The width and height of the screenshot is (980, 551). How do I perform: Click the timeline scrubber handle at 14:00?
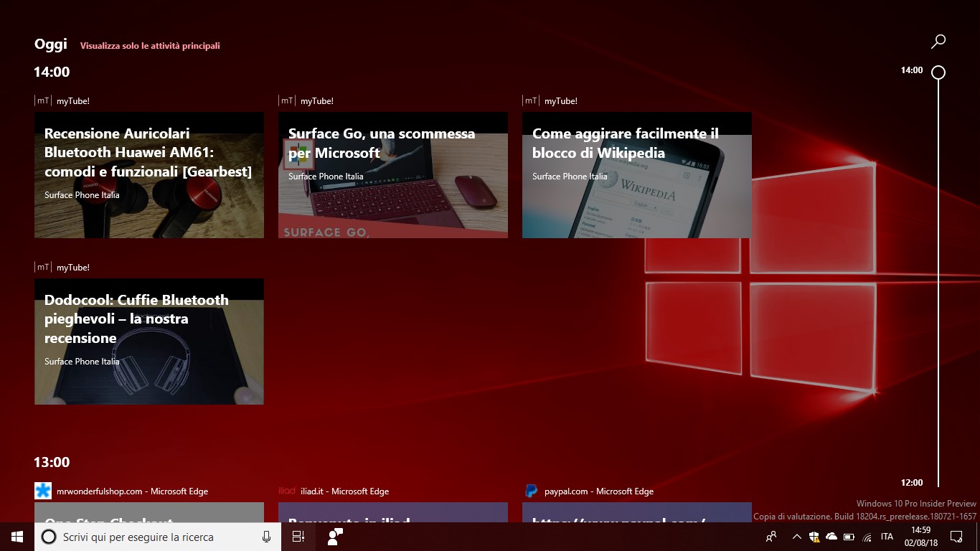pos(938,72)
